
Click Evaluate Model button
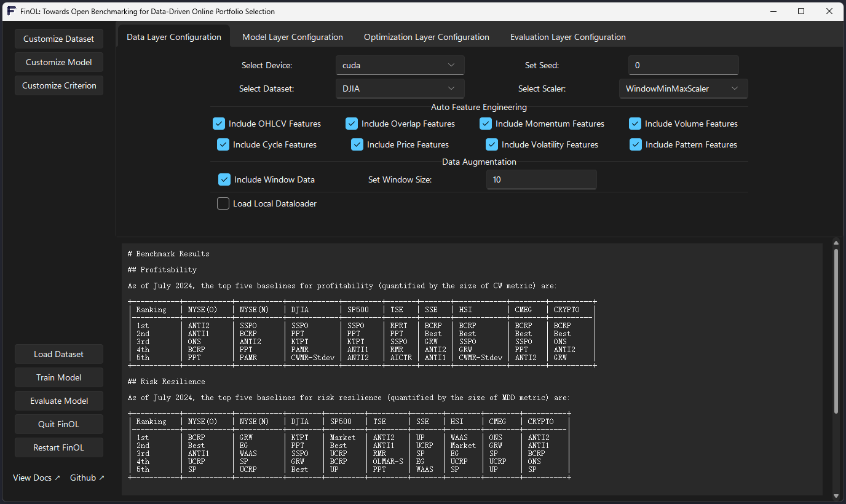click(59, 401)
